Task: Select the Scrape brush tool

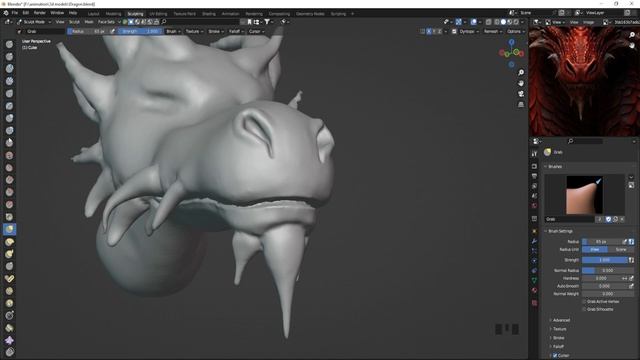Action: coord(9,192)
